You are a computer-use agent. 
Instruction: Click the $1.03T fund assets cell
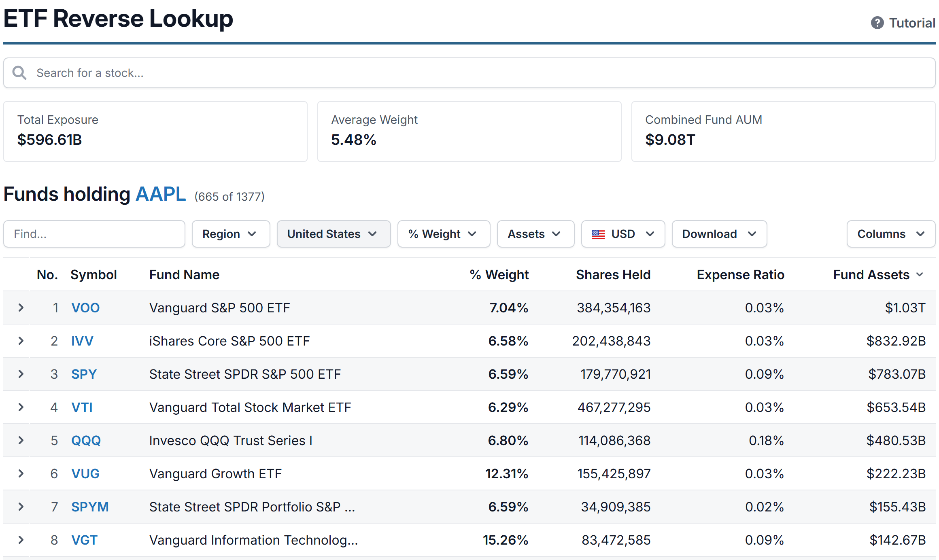[x=905, y=308]
